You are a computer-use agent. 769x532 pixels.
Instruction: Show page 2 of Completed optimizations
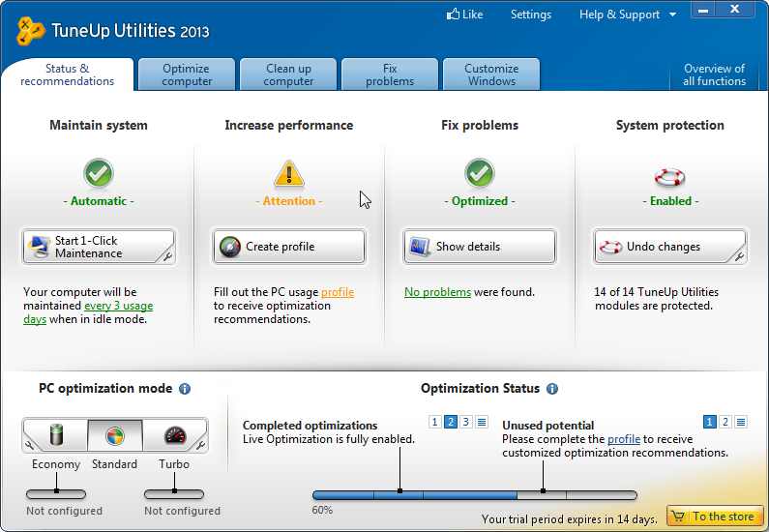pyautogui.click(x=450, y=422)
